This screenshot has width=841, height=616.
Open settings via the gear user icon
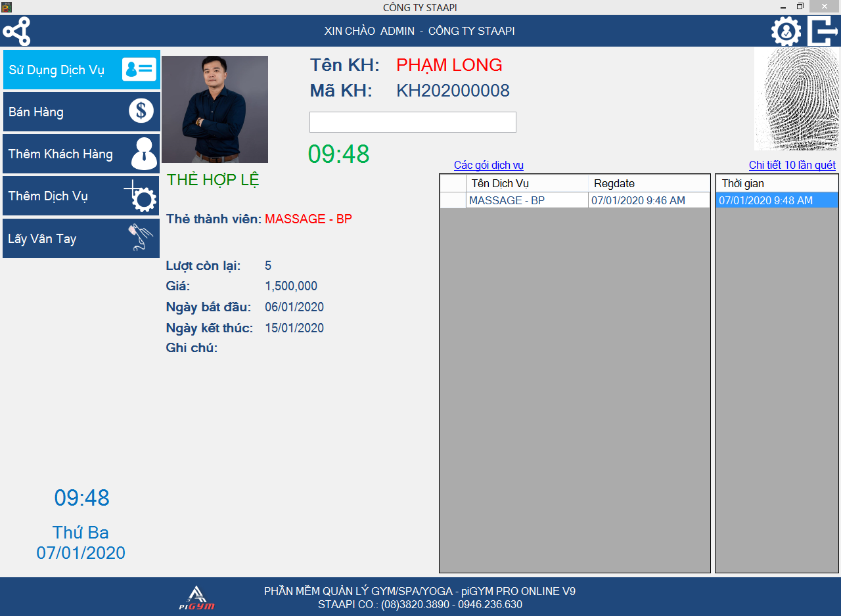[x=786, y=32]
